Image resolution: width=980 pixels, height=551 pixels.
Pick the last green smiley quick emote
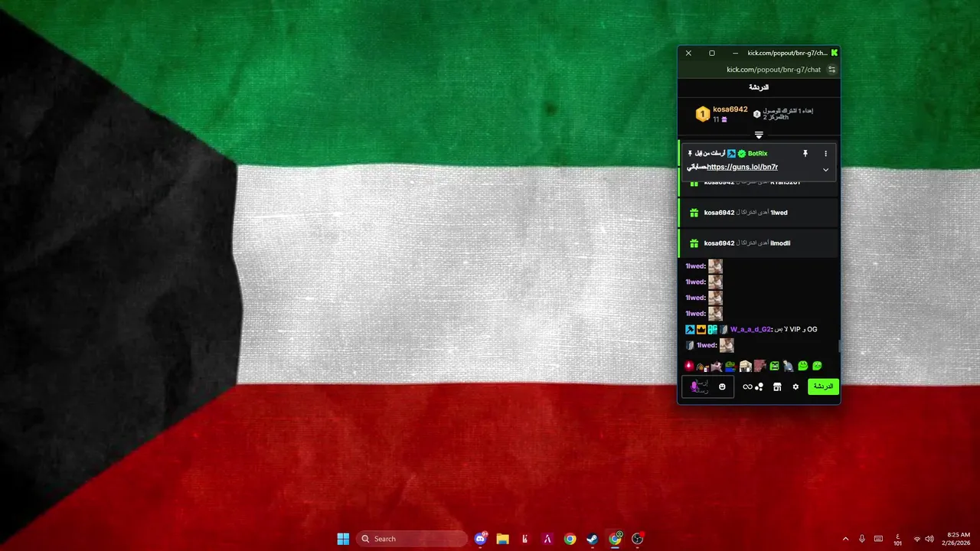tap(817, 366)
